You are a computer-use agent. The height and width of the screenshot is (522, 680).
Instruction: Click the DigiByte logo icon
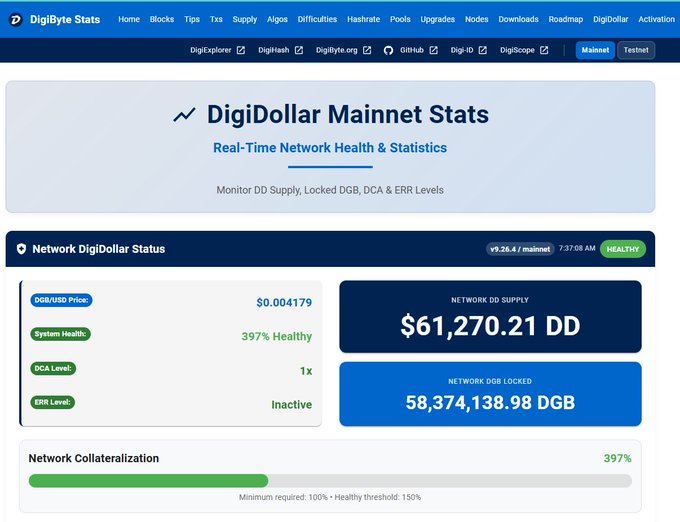pos(16,20)
